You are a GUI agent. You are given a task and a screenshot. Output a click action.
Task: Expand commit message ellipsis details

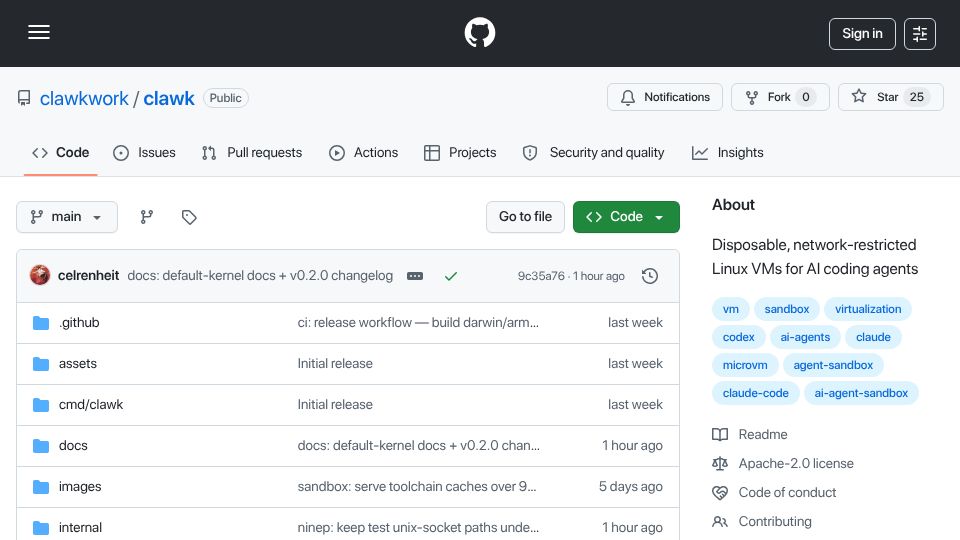415,276
